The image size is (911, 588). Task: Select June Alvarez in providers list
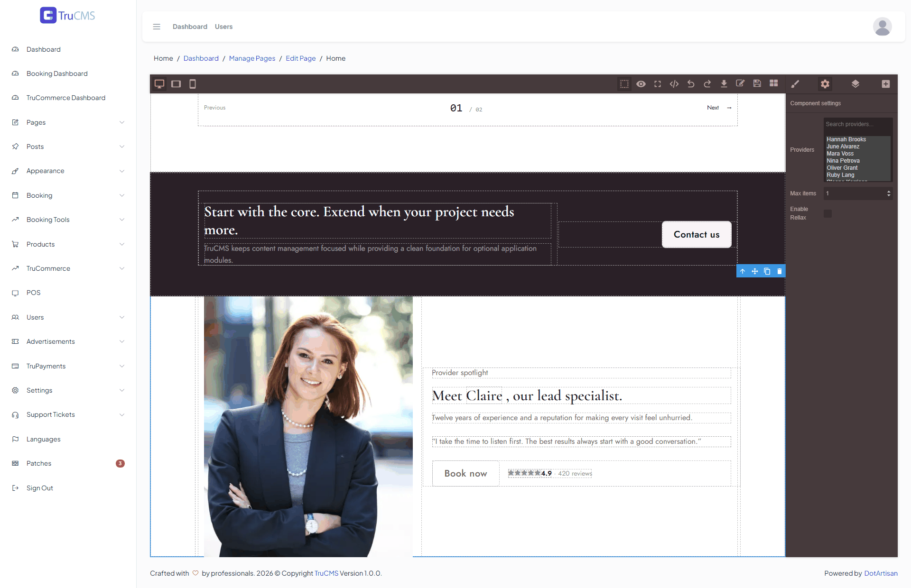click(x=858, y=147)
